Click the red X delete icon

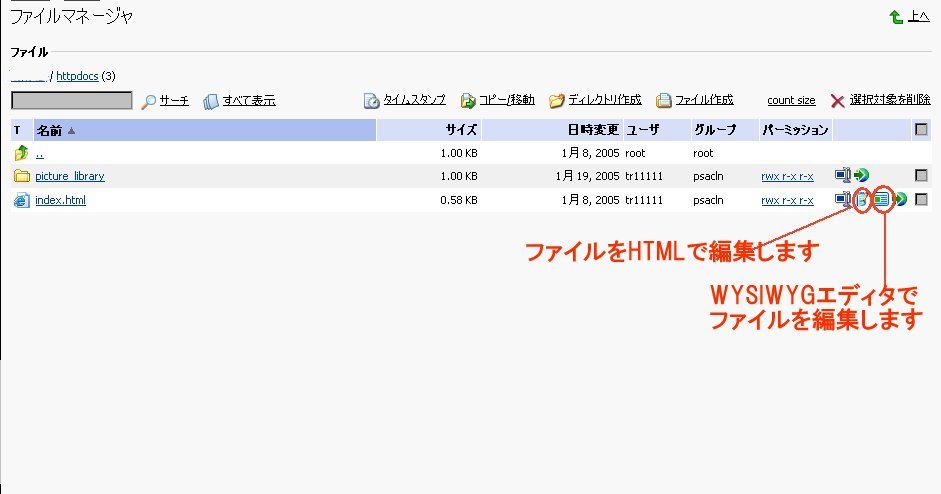(x=837, y=101)
